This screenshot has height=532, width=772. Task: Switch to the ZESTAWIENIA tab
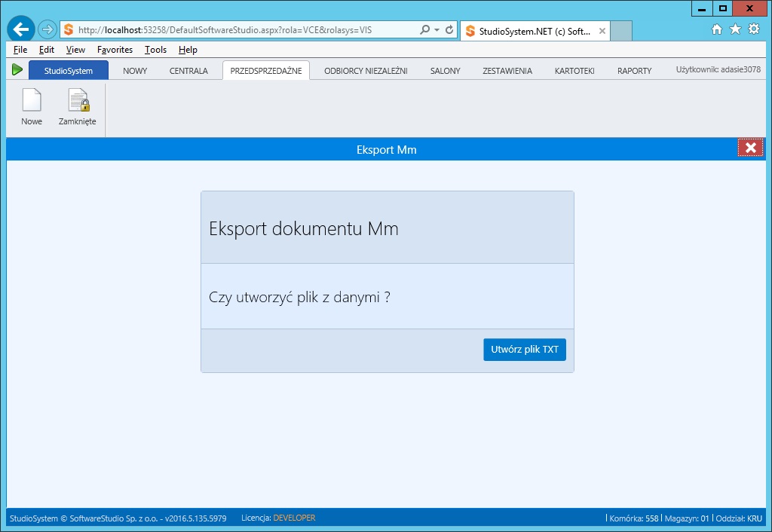point(507,70)
